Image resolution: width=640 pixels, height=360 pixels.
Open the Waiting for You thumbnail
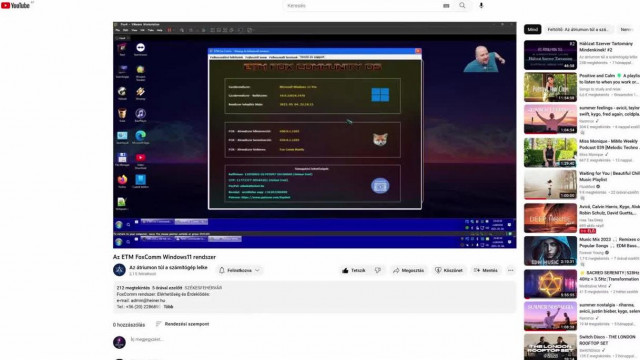[x=550, y=185]
